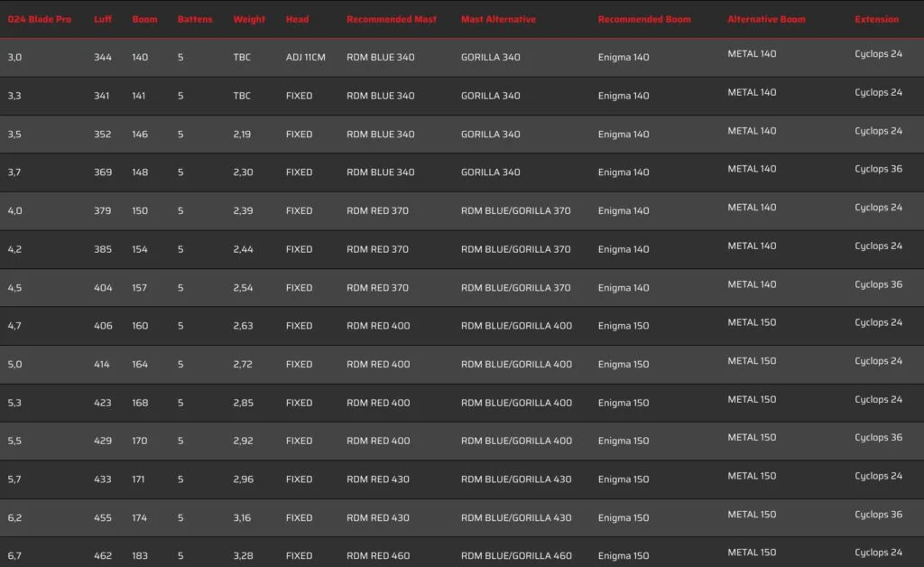924x567 pixels.
Task: Select the "Weight" column header
Action: (x=249, y=20)
